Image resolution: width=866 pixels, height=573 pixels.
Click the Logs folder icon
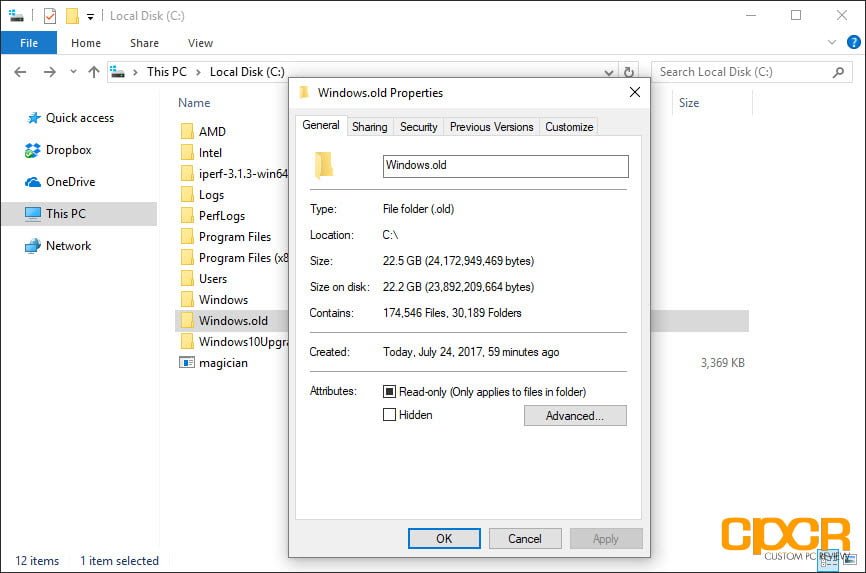(187, 194)
